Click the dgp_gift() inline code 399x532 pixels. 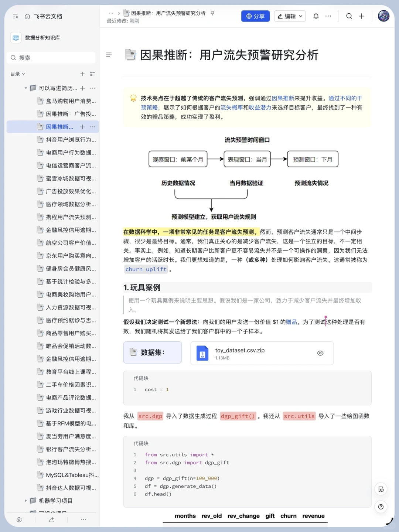pos(238,416)
